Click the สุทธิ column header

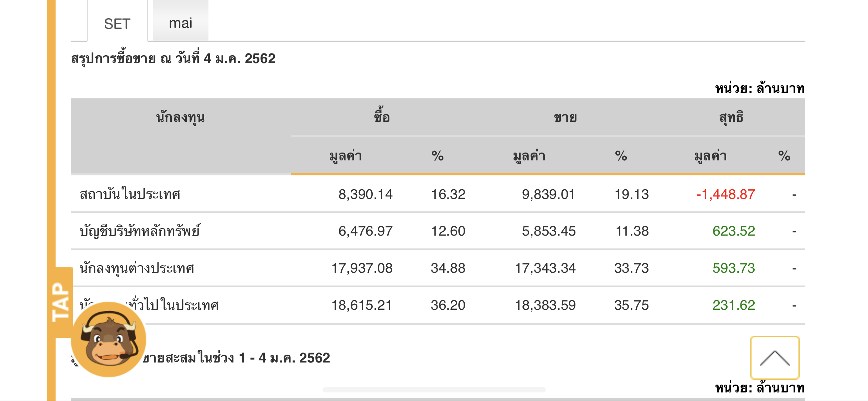point(731,117)
